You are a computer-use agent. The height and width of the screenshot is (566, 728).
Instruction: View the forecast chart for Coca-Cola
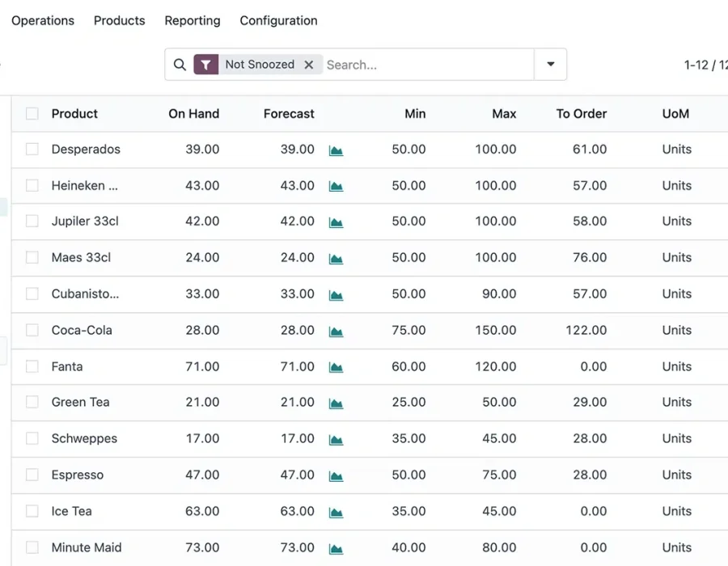pyautogui.click(x=336, y=330)
